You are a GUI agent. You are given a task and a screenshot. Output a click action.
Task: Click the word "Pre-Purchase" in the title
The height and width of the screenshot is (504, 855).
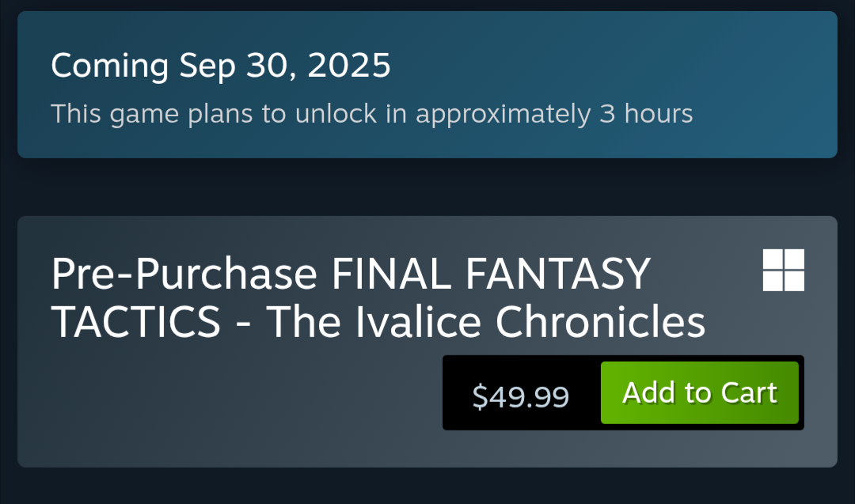[x=184, y=275]
